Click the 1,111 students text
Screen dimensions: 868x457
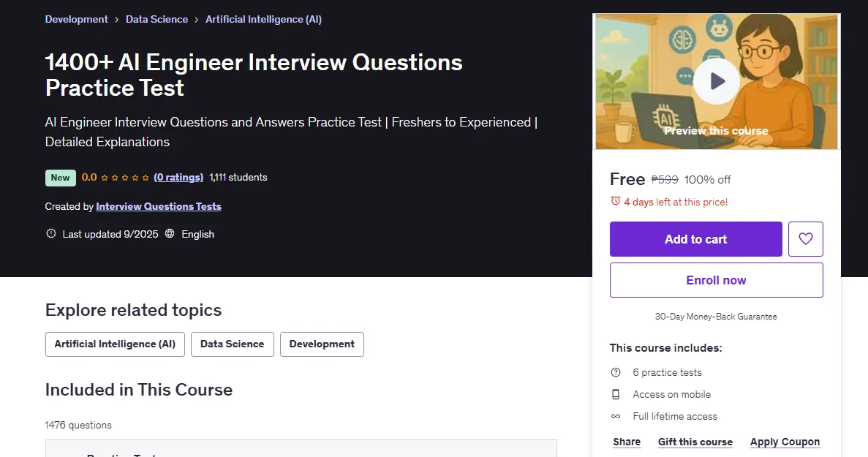(x=238, y=178)
